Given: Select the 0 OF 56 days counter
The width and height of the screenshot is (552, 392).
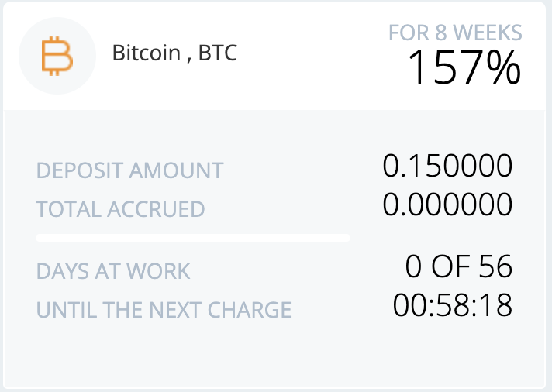Looking at the screenshot, I should (x=459, y=266).
